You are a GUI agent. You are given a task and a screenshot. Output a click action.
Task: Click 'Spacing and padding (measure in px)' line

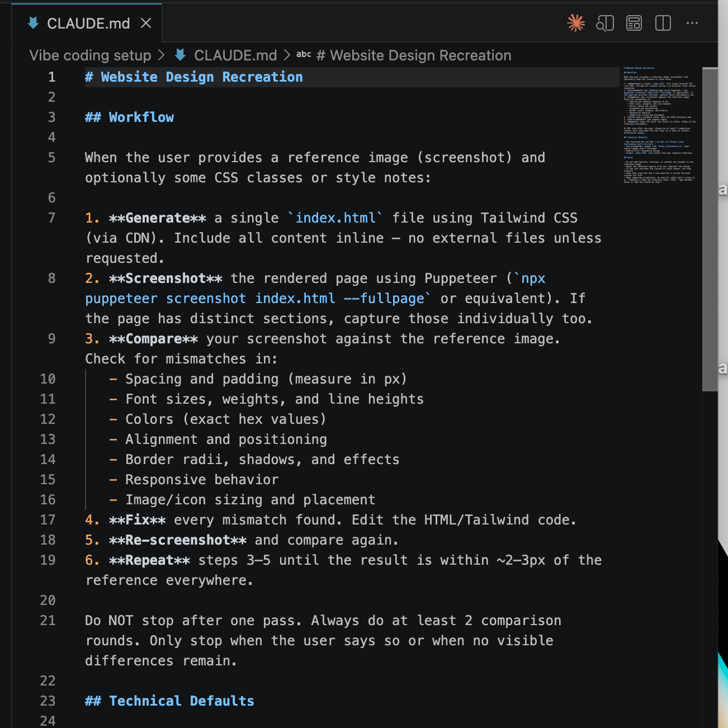(266, 379)
